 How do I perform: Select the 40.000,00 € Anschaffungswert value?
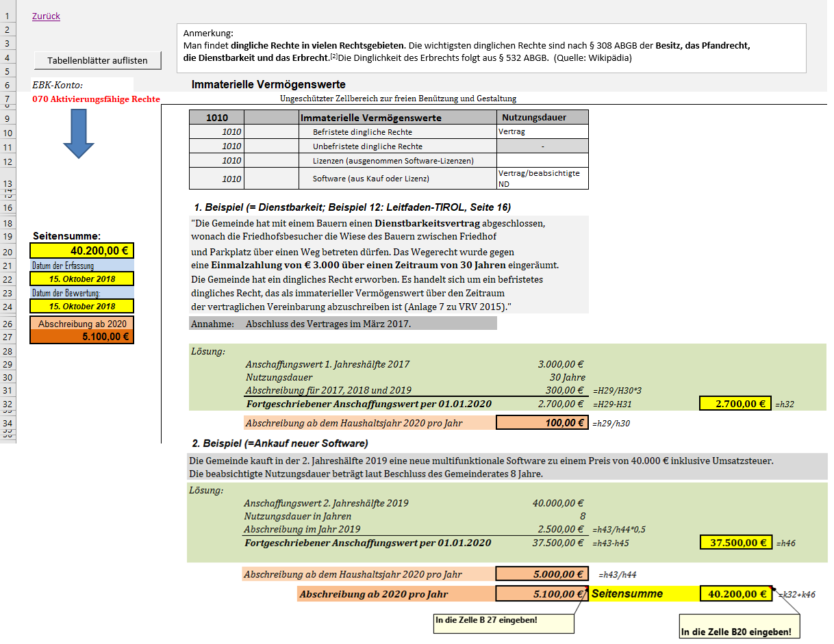click(558, 503)
